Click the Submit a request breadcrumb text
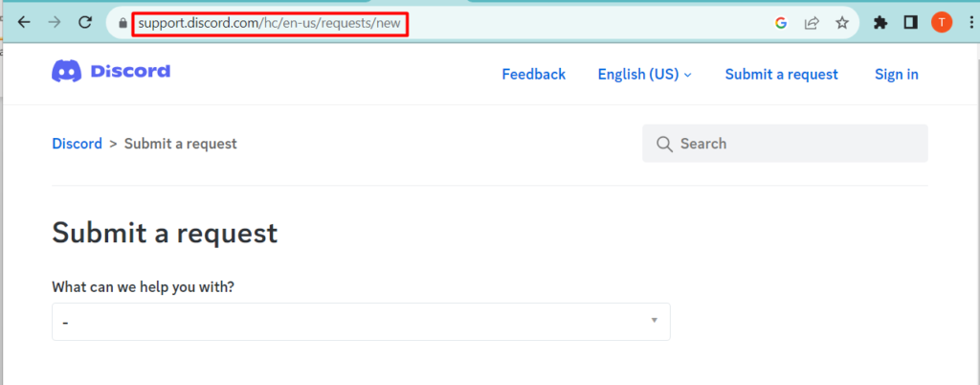This screenshot has width=980, height=385. [x=181, y=144]
